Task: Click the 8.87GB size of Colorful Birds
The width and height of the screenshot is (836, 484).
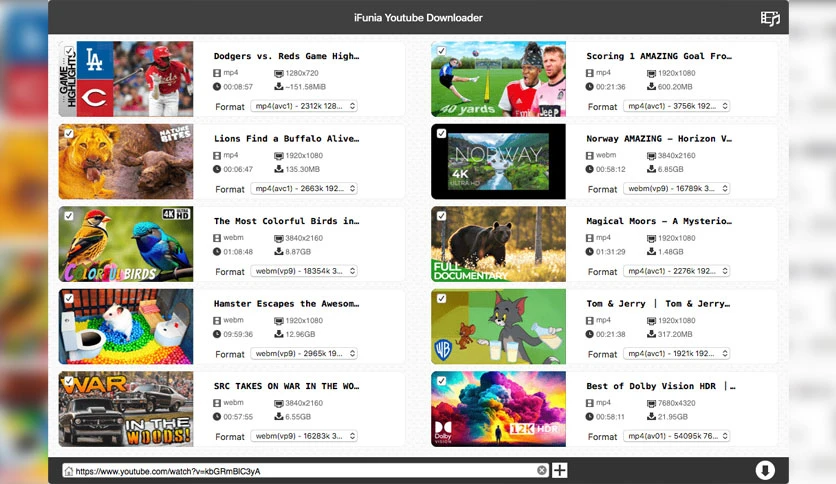Action: click(x=298, y=252)
